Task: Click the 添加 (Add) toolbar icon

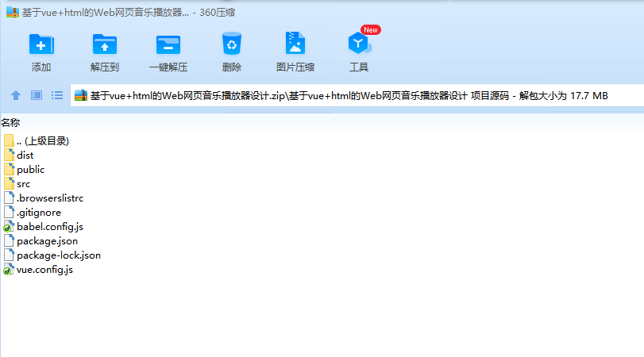Action: 41,44
